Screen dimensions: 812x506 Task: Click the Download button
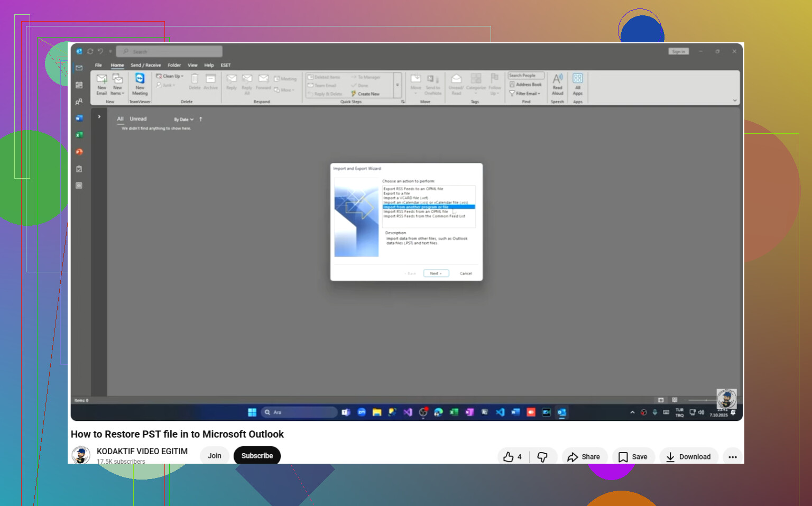point(688,457)
